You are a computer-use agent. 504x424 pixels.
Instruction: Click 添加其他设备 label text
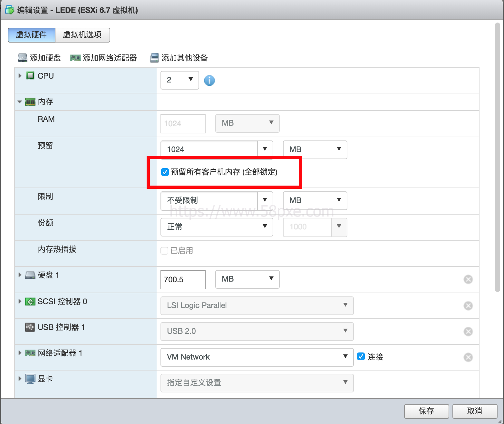185,58
